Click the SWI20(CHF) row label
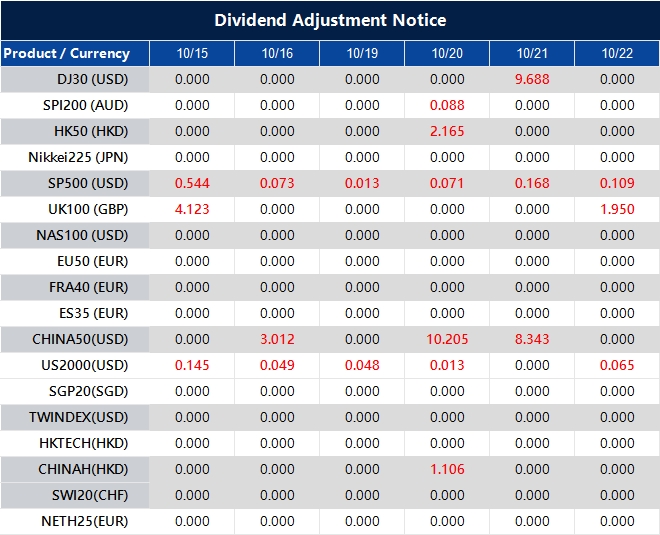Viewport: 660px width, 535px height. click(90, 495)
